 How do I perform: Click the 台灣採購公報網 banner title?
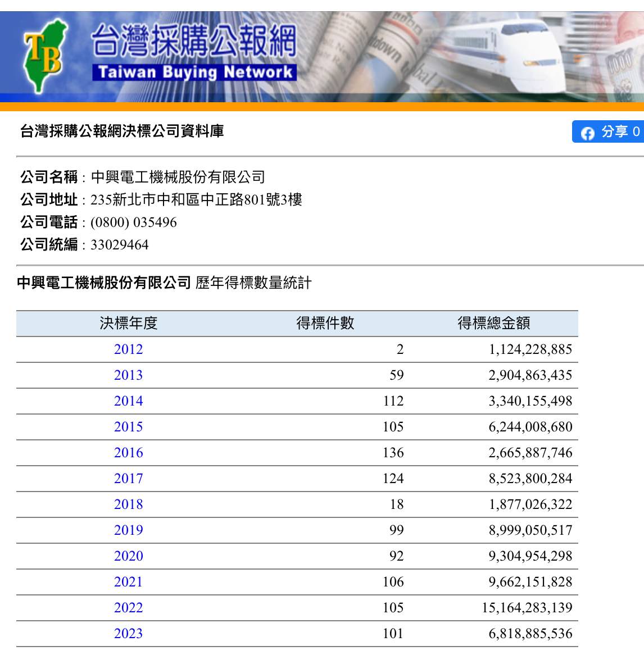(x=194, y=40)
